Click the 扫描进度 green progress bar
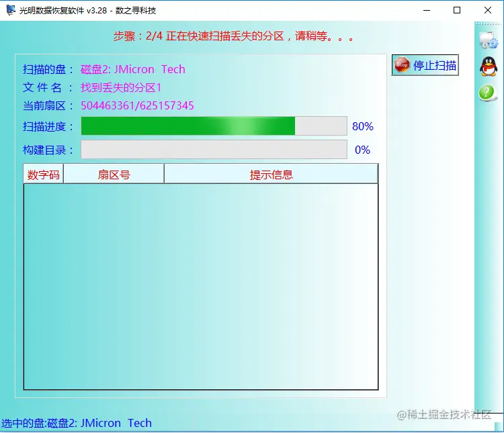504x433 pixels. tap(214, 126)
